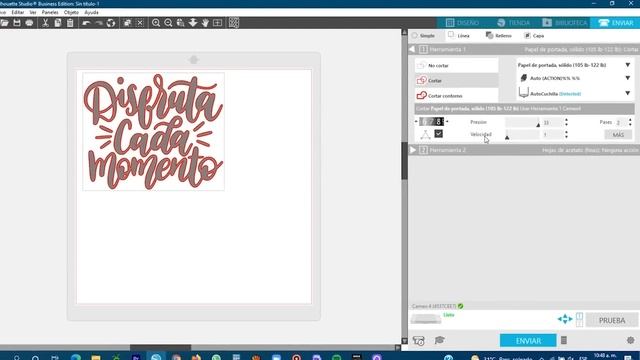The height and width of the screenshot is (360, 640).
Task: Click the Zoom Out magnifier icon
Action: click(x=168, y=23)
